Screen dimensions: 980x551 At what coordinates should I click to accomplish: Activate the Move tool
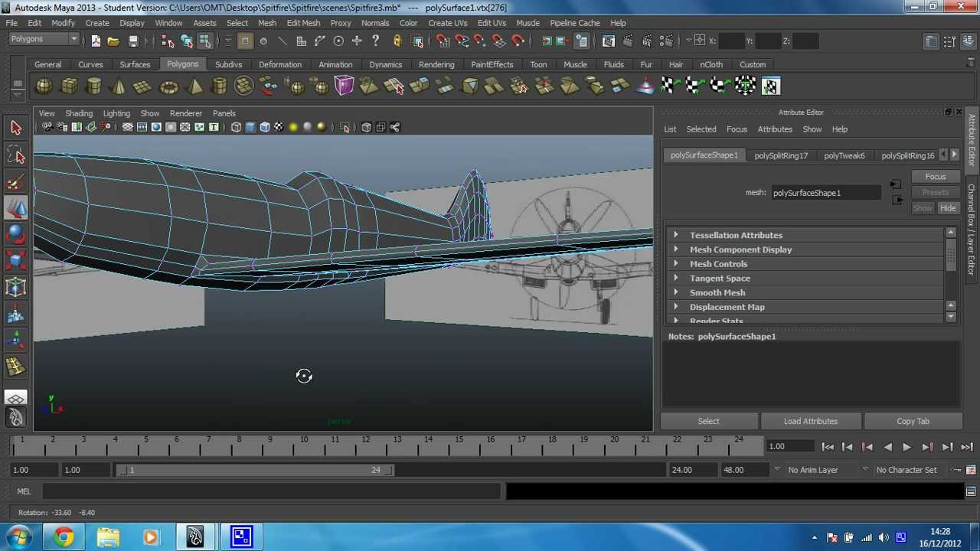pyautogui.click(x=16, y=208)
